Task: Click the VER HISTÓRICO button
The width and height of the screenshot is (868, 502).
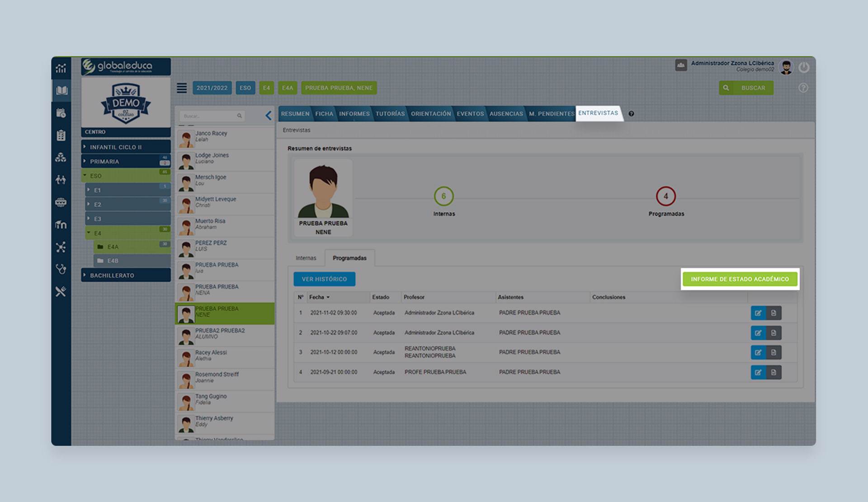Action: coord(325,279)
